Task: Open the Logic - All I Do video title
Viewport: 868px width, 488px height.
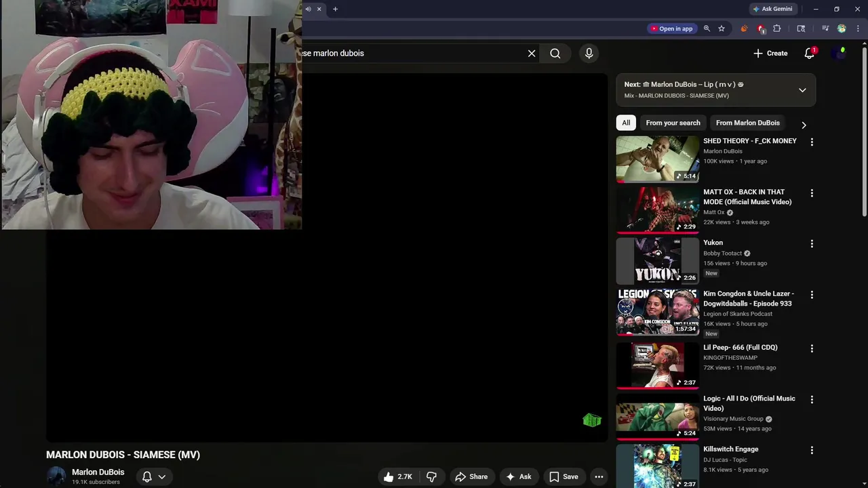Action: pos(749,403)
